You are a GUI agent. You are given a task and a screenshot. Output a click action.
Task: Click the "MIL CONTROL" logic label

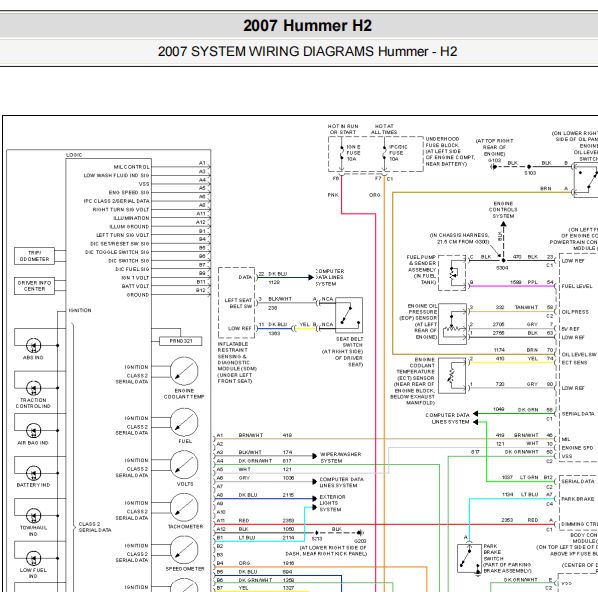coord(132,167)
